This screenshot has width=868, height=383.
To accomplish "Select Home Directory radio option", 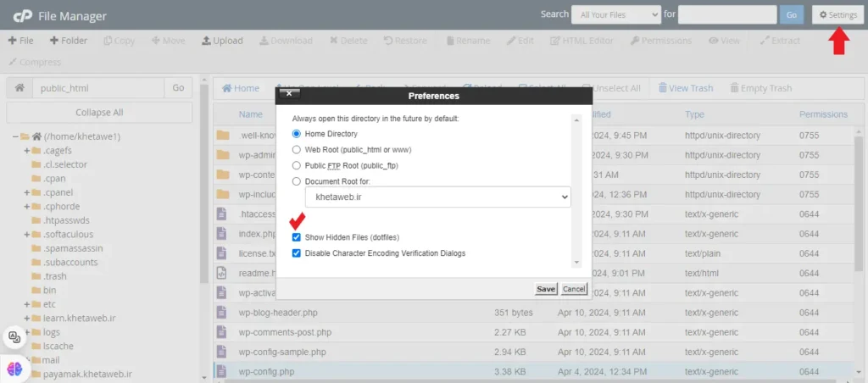I will 296,134.
